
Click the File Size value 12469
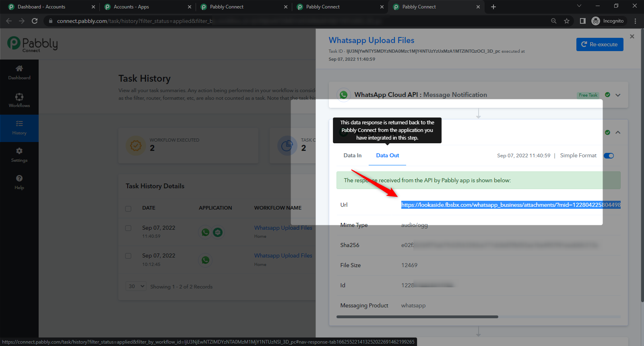tap(409, 265)
